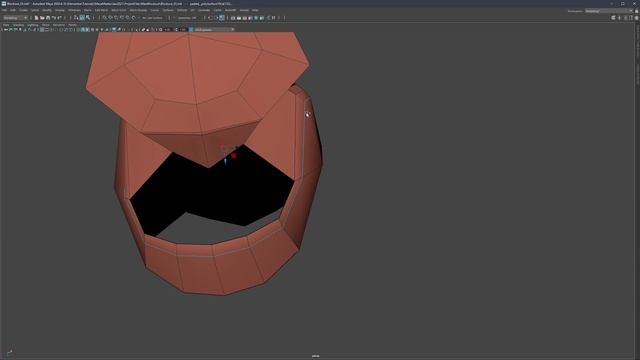Open the Workspace selector dropdown
Screen dimensions: 640x360
[x=609, y=11]
